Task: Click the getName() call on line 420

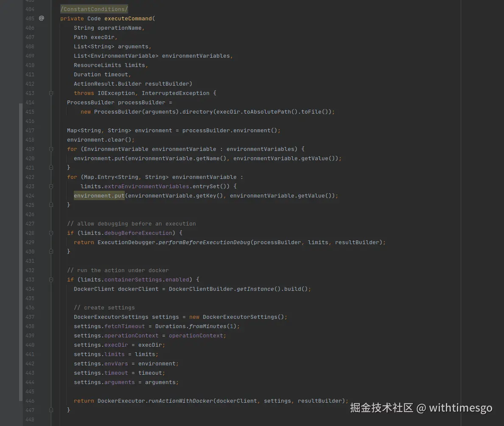Action: pyautogui.click(x=211, y=159)
